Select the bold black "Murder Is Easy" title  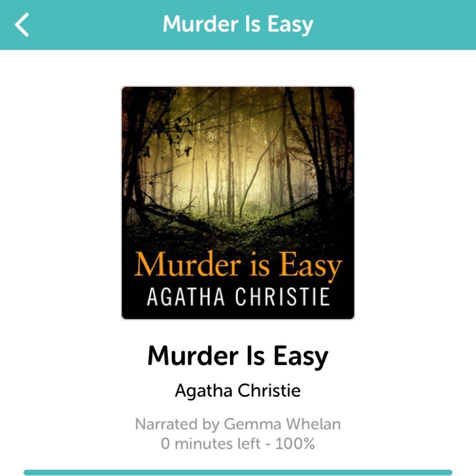pyautogui.click(x=238, y=356)
